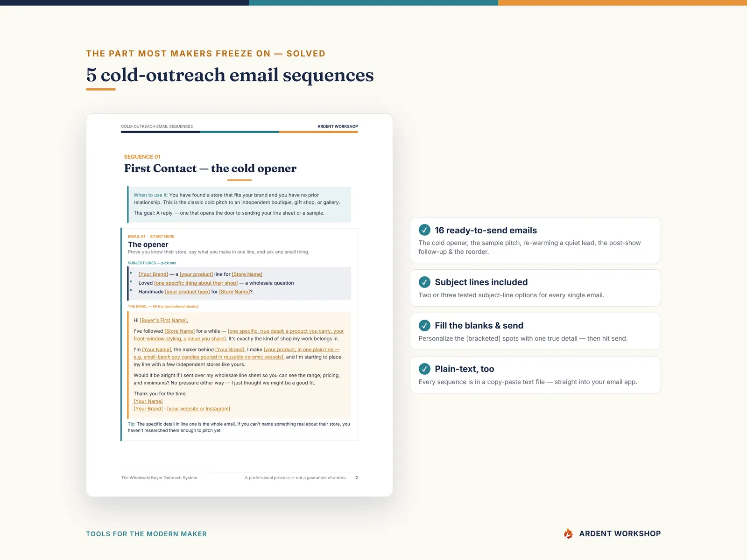Select the 'Fill the blanks & send' heading
Viewport: 747px width, 560px height.
(479, 325)
